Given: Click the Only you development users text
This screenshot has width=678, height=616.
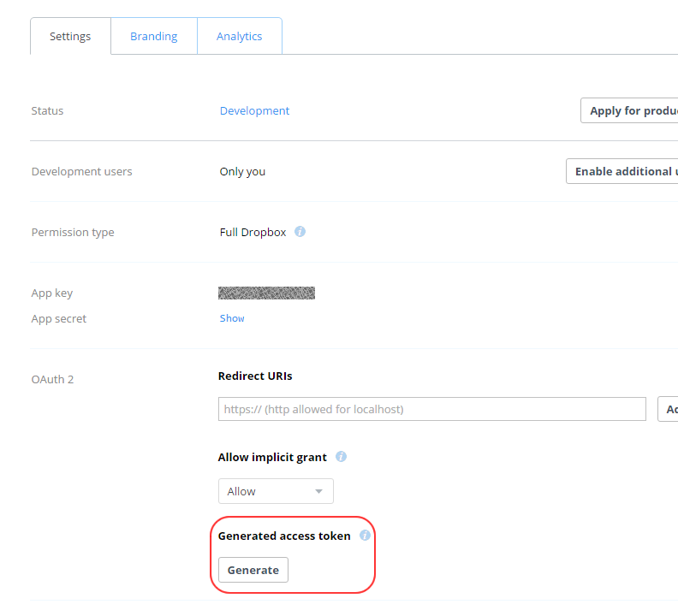Looking at the screenshot, I should (x=242, y=172).
